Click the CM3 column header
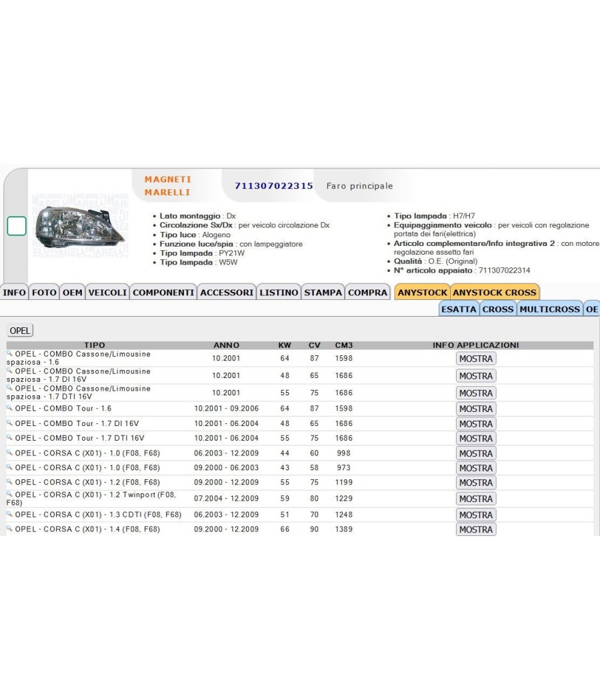 tap(344, 345)
